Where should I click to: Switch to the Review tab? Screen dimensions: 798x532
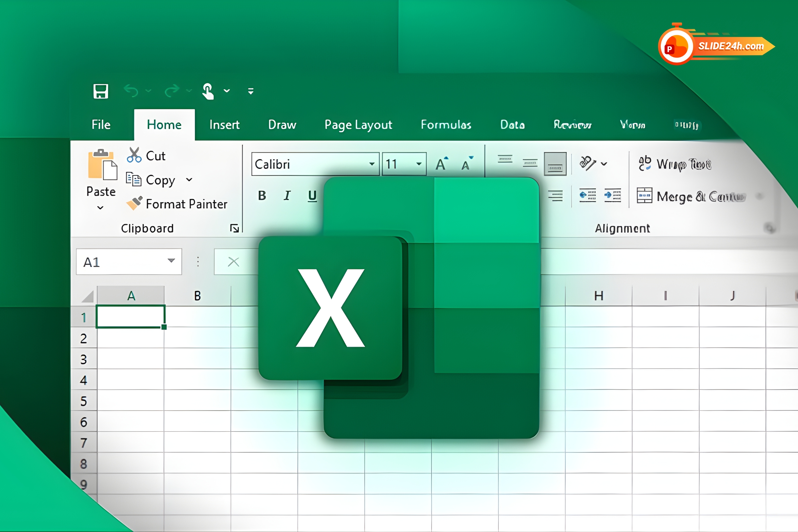click(x=572, y=124)
